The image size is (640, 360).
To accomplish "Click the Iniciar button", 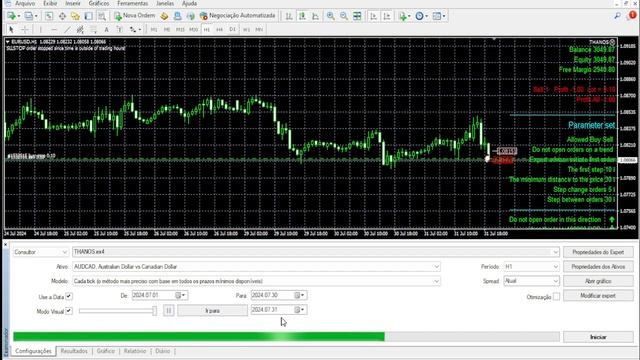I will 598,337.
